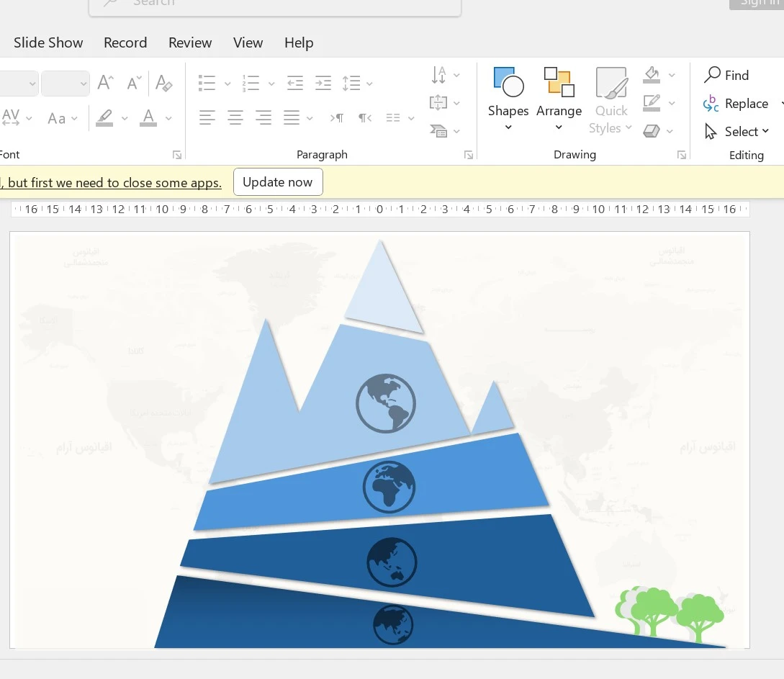Click the Increase List Level icon
This screenshot has height=679, width=784.
click(323, 84)
